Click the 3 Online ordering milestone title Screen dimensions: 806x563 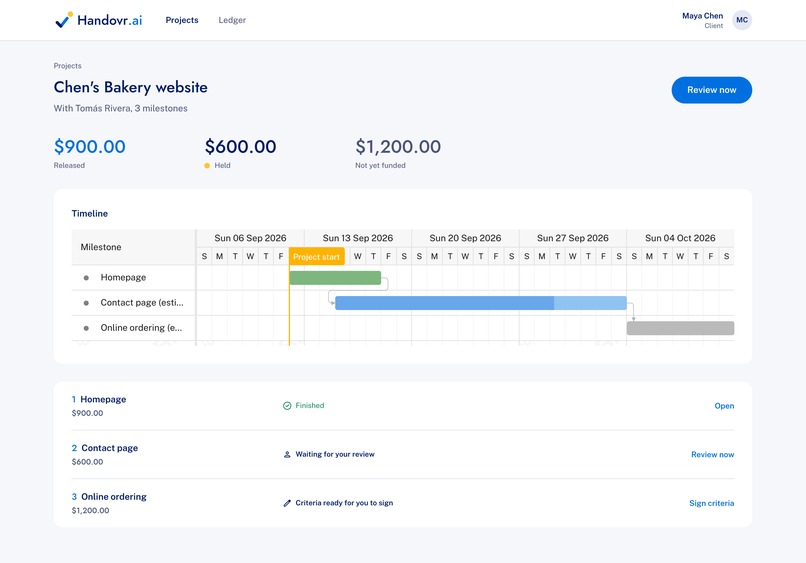coord(109,497)
